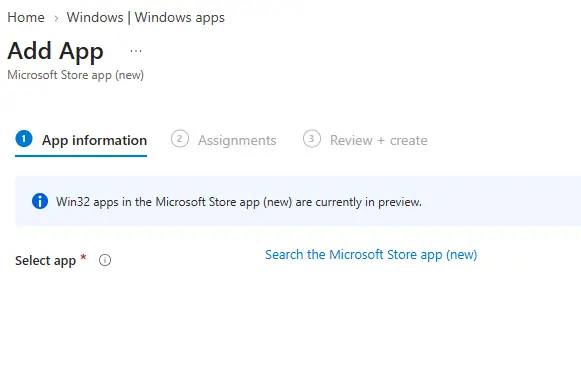Click the Add App page heading
581x387 pixels.
56,51
